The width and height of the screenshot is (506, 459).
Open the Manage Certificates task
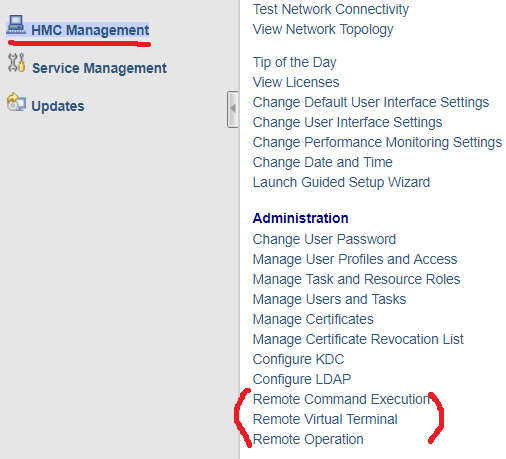tap(313, 319)
